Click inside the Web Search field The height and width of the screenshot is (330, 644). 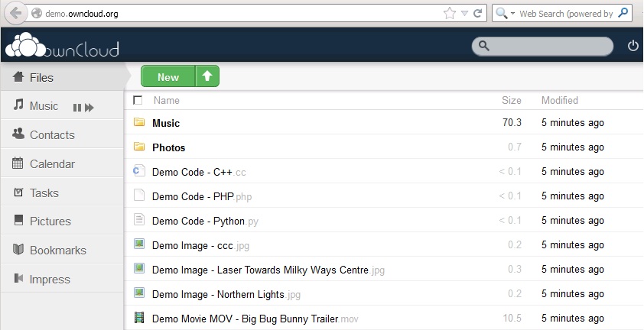[x=566, y=14]
